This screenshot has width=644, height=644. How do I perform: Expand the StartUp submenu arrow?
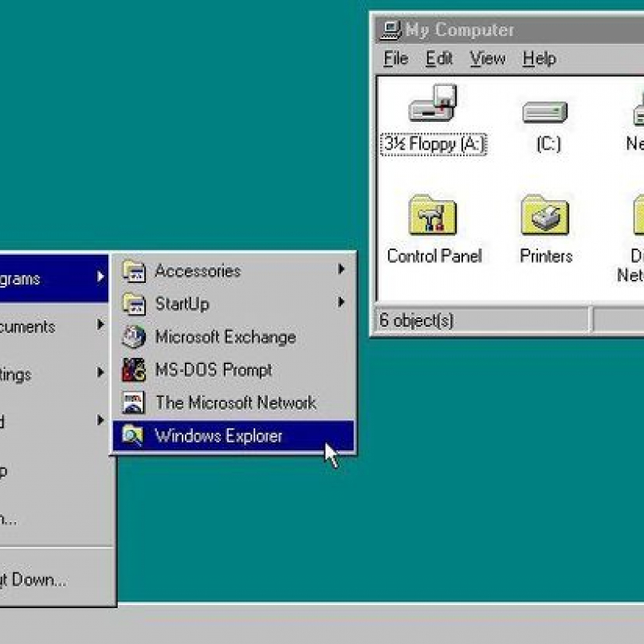[x=341, y=302]
